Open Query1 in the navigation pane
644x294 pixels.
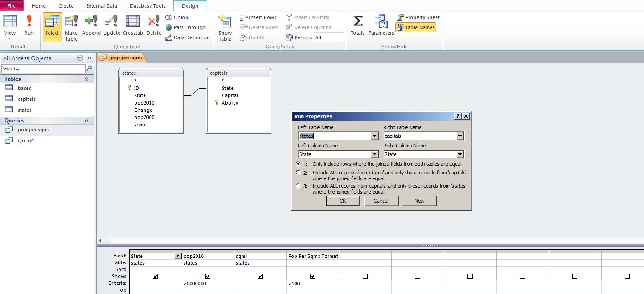(x=26, y=141)
